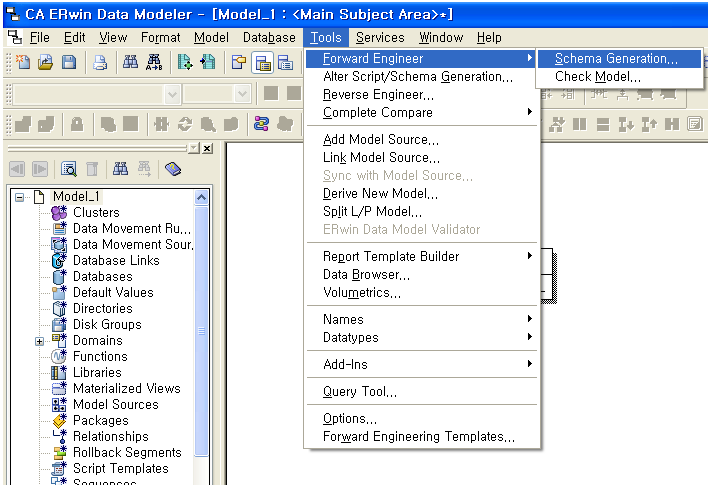Open the Database menu
Screen dimensions: 710x488
point(269,38)
